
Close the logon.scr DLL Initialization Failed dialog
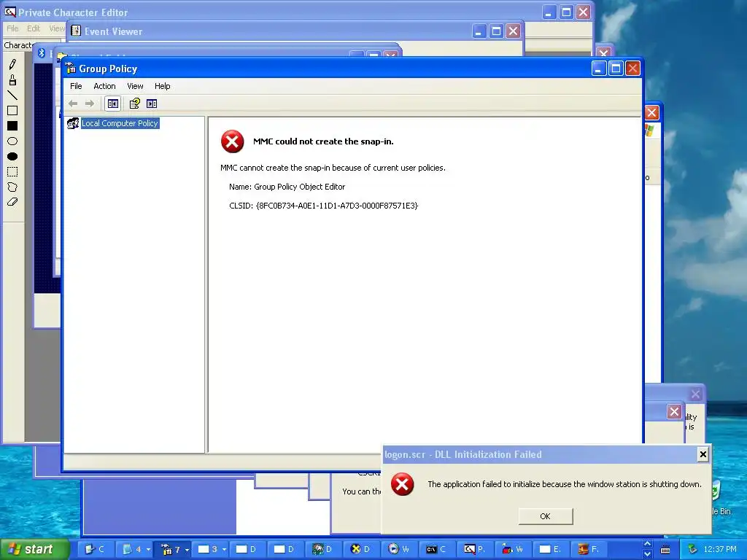pyautogui.click(x=703, y=454)
